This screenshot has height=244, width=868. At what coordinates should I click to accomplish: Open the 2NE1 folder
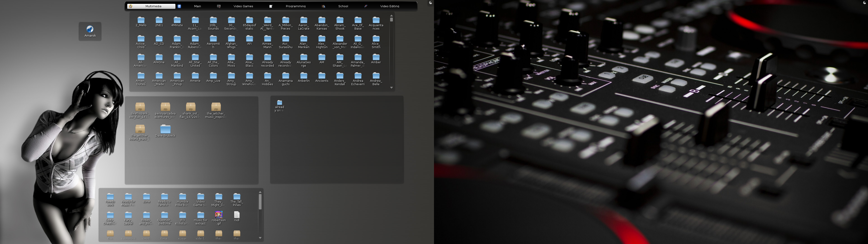point(159,21)
